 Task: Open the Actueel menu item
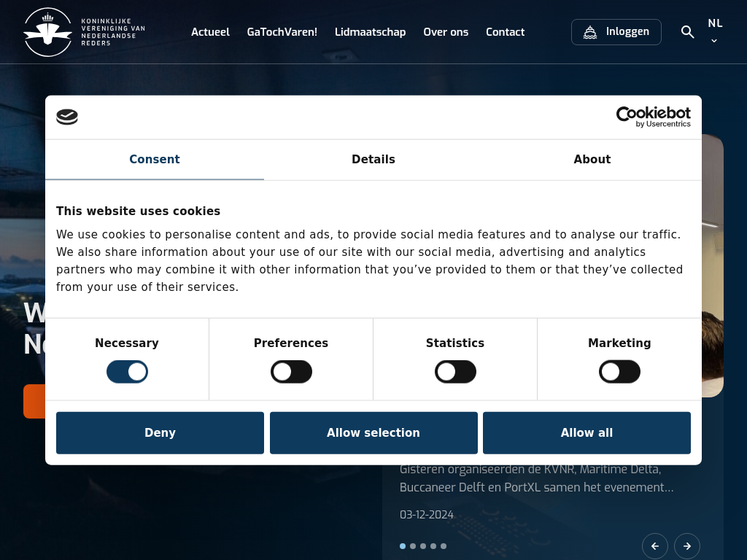210,32
